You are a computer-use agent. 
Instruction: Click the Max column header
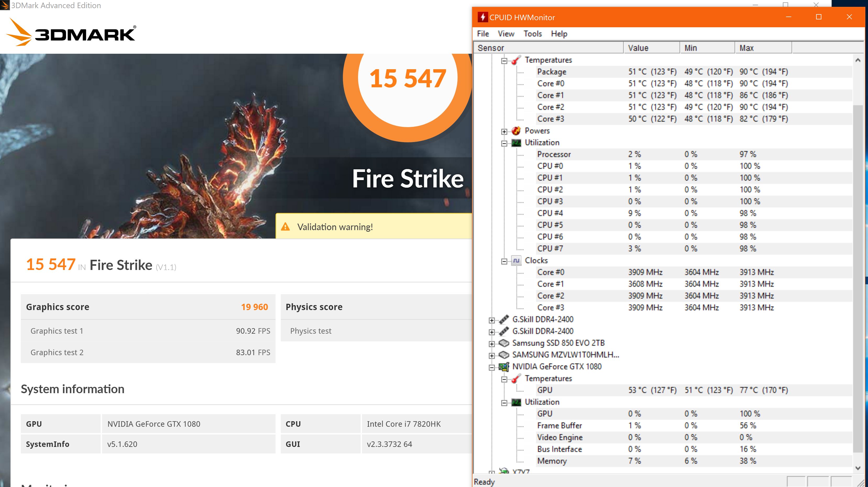[x=763, y=48]
